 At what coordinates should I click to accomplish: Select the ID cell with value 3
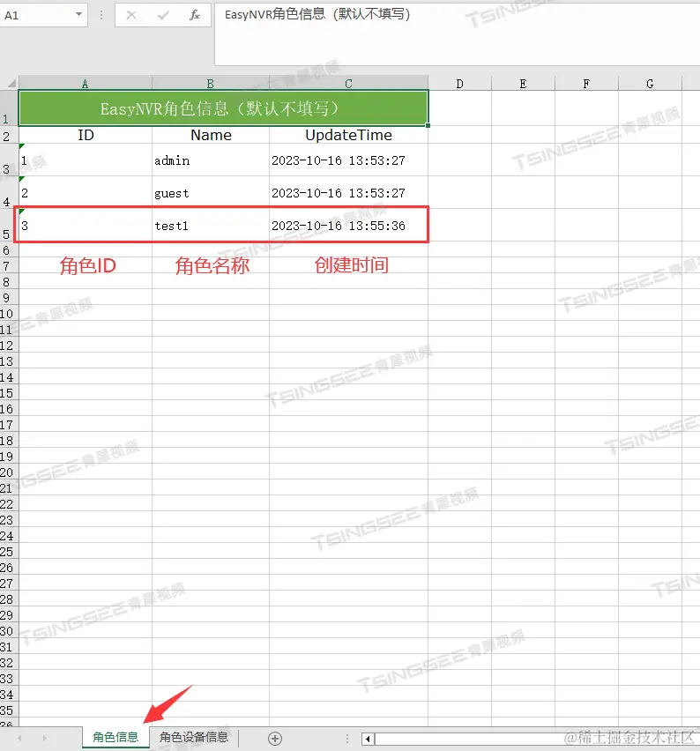86,225
